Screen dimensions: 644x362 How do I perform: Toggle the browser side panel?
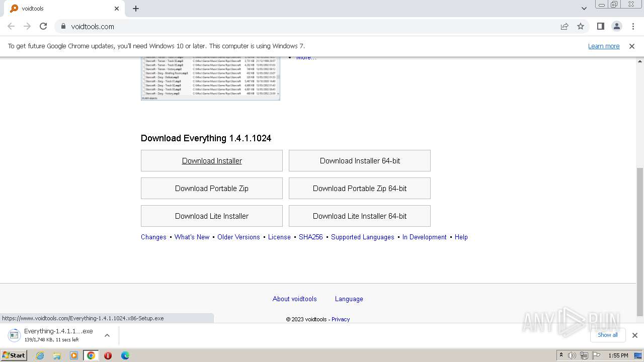pyautogui.click(x=600, y=26)
